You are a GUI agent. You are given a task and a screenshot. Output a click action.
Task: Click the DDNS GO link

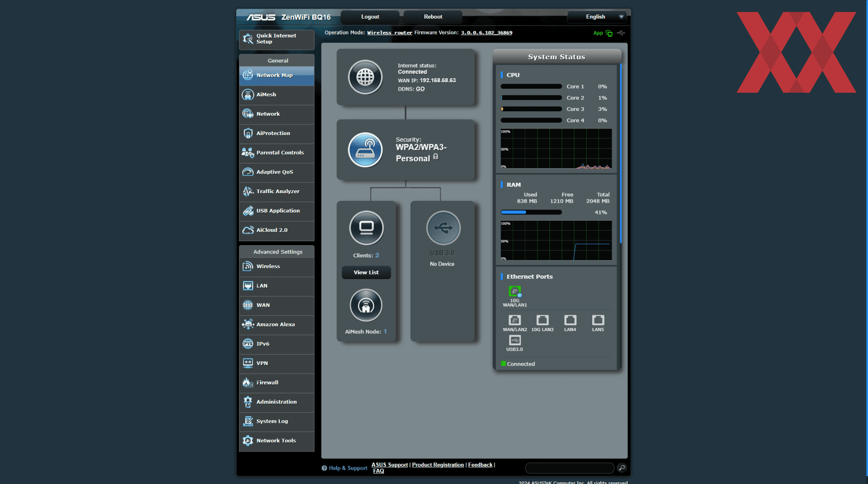point(420,89)
